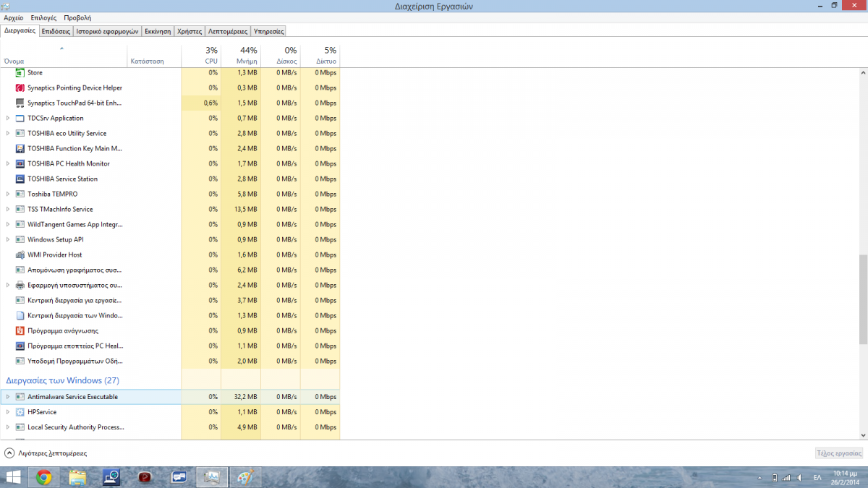
Task: Expand the TDCSrv Application process
Action: [x=8, y=118]
